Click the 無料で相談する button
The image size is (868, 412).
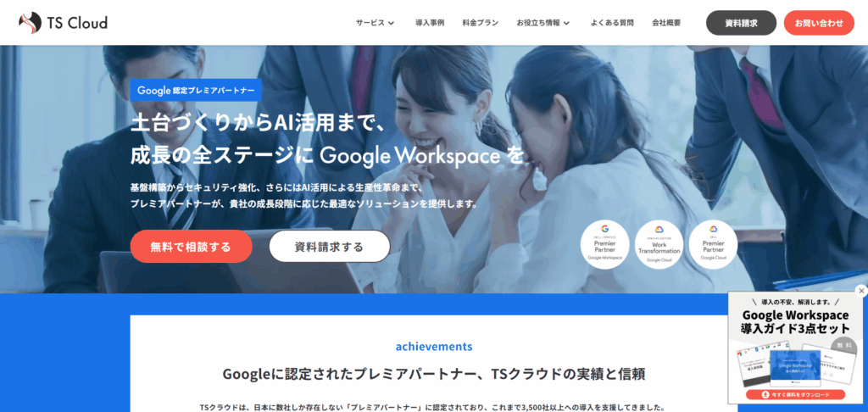pos(191,247)
